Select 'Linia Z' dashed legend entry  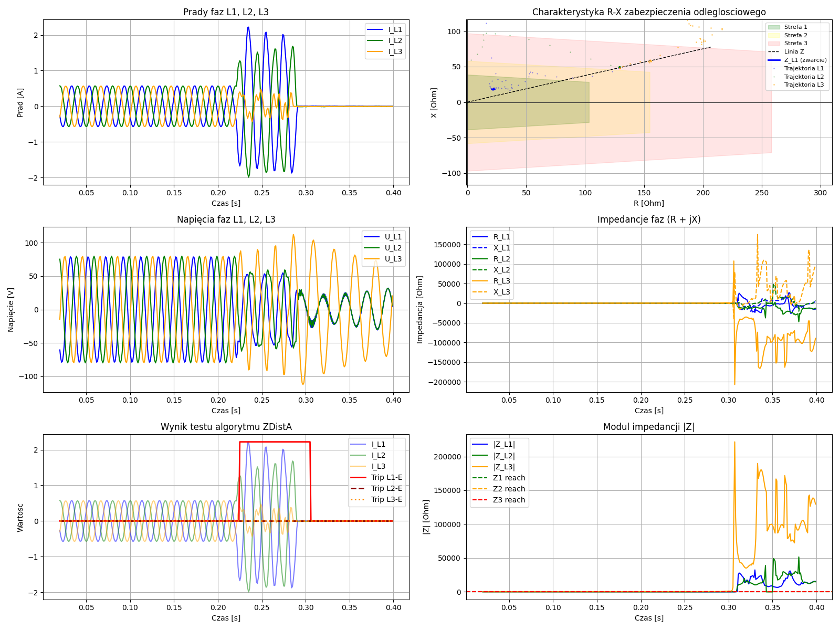click(794, 51)
